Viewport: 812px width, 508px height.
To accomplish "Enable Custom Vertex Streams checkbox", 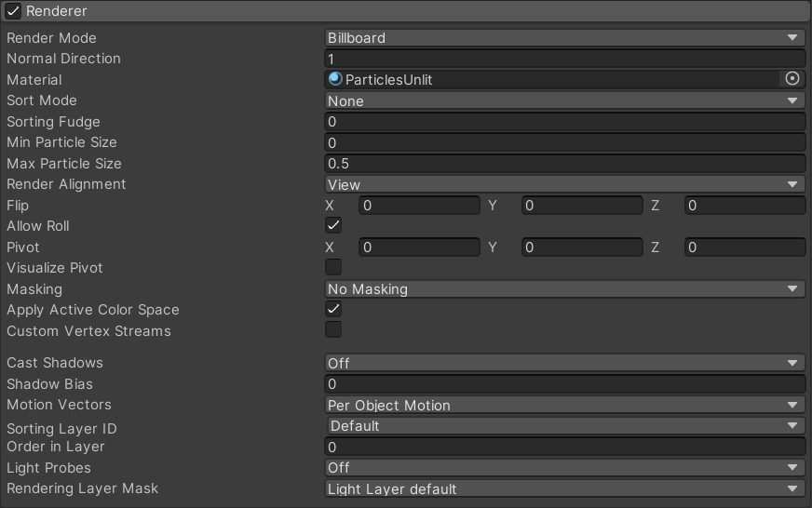I will (333, 329).
